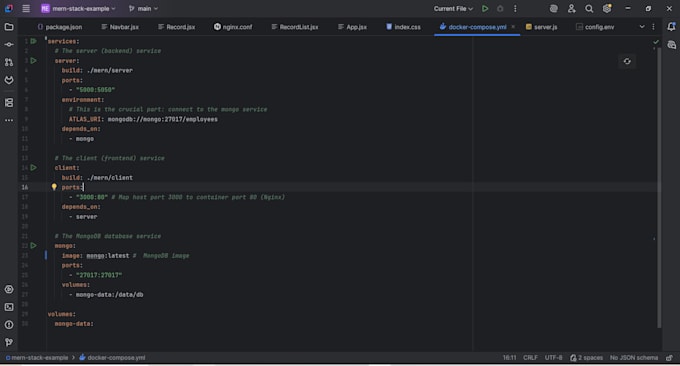680x366 pixels.
Task: Open the main branch dropdown
Action: 144,9
